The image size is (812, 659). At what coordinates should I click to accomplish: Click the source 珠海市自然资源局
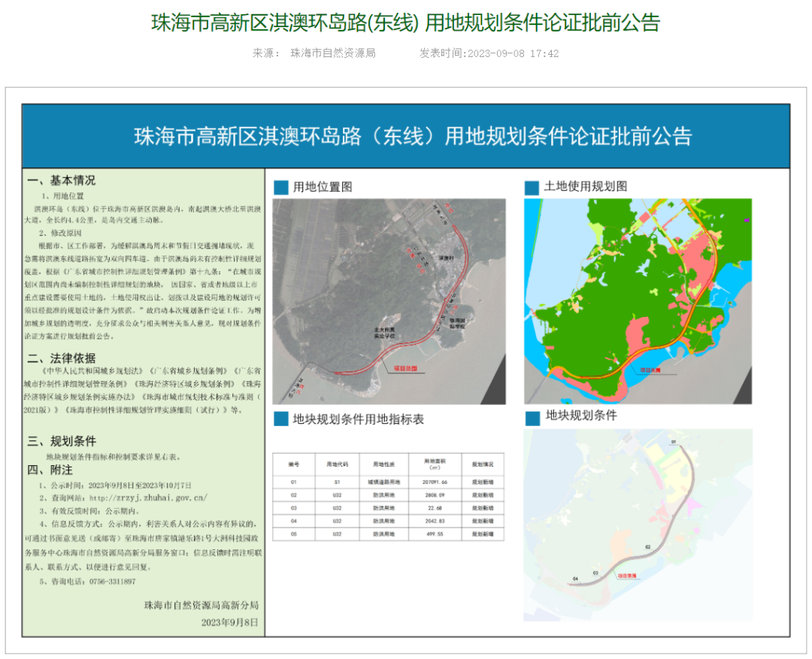332,53
